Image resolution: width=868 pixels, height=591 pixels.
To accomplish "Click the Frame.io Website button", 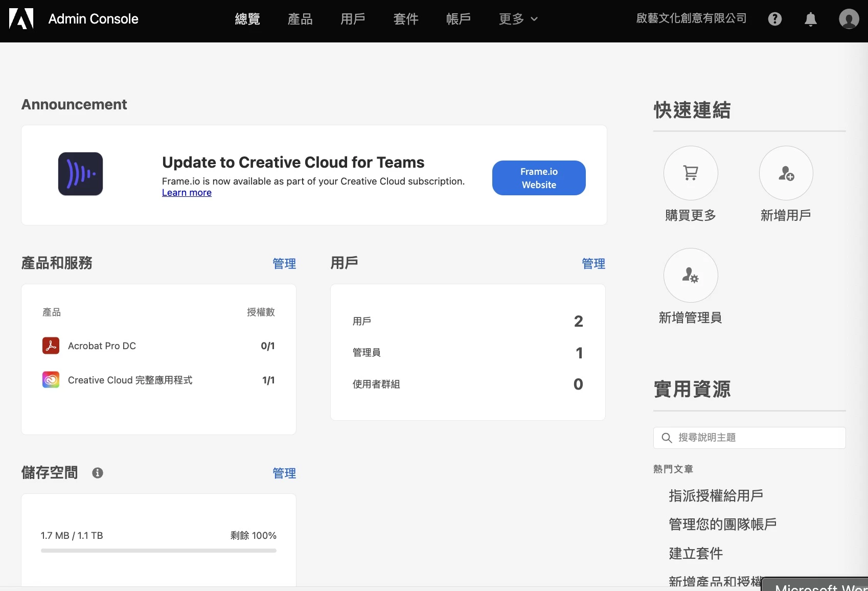I will coord(539,178).
